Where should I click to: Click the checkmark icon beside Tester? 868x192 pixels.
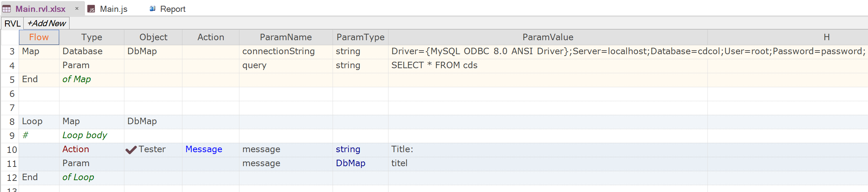click(x=131, y=150)
